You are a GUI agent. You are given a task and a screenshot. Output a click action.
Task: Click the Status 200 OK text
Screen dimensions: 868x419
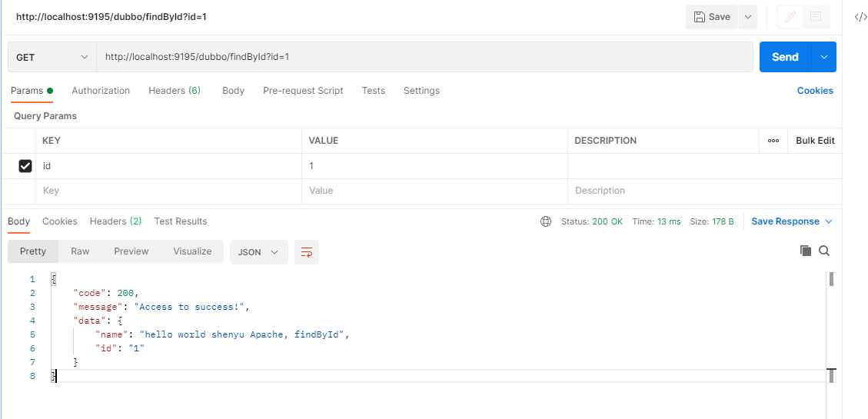tap(592, 221)
